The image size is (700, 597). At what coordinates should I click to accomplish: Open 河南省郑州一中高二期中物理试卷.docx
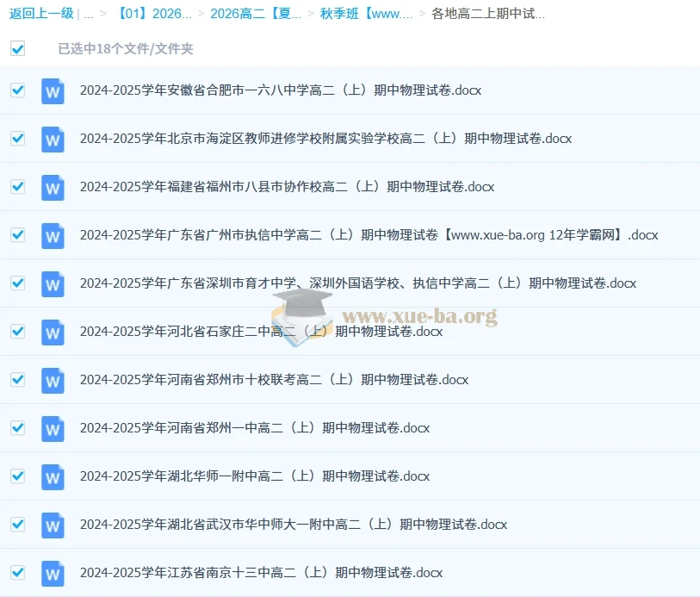(254, 428)
